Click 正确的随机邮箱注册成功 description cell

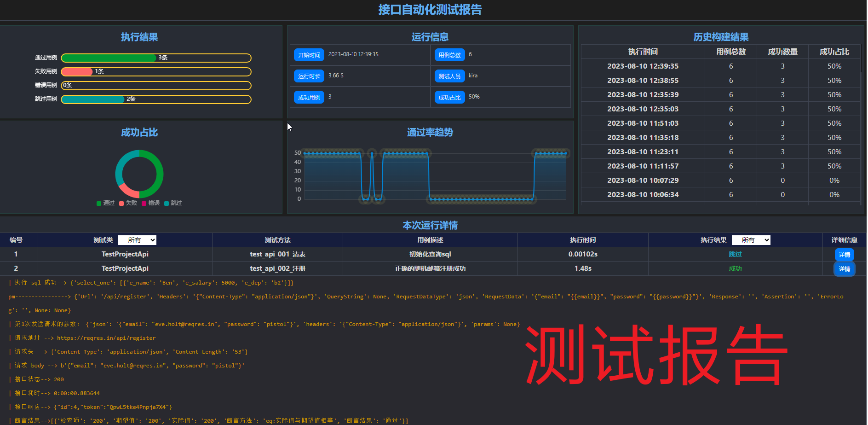tap(430, 268)
